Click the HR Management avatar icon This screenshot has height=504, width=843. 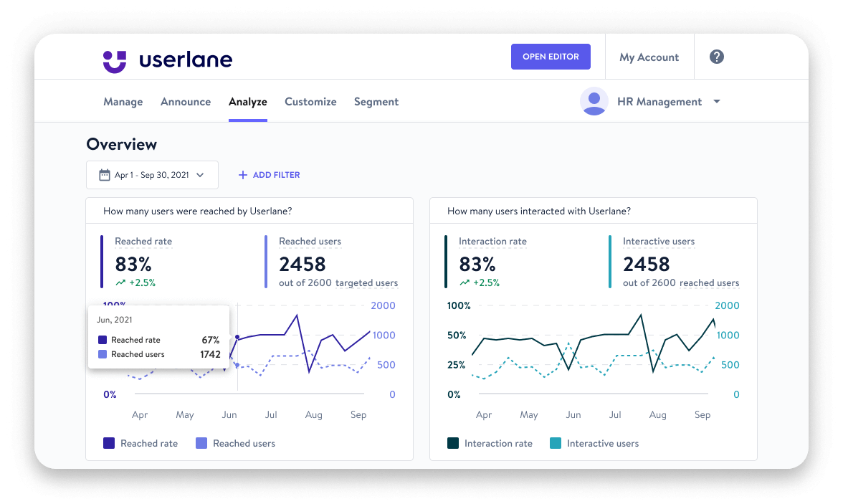tap(594, 101)
